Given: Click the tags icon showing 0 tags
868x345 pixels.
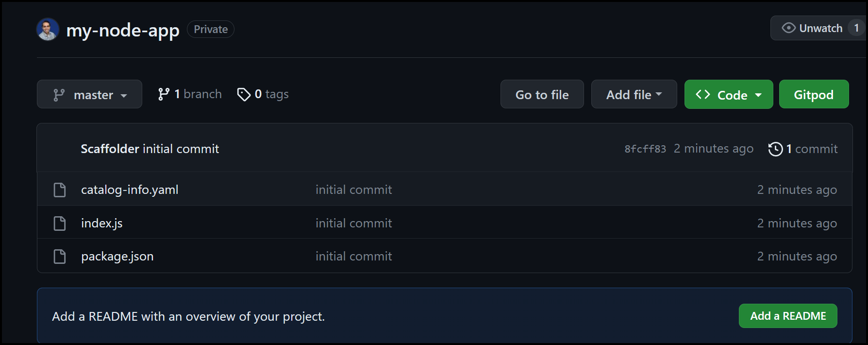Looking at the screenshot, I should point(244,94).
